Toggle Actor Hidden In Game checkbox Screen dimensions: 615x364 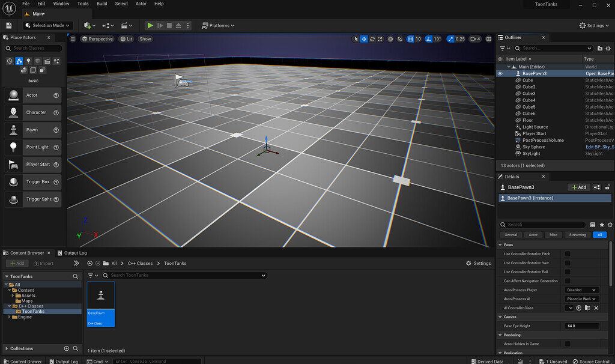568,344
